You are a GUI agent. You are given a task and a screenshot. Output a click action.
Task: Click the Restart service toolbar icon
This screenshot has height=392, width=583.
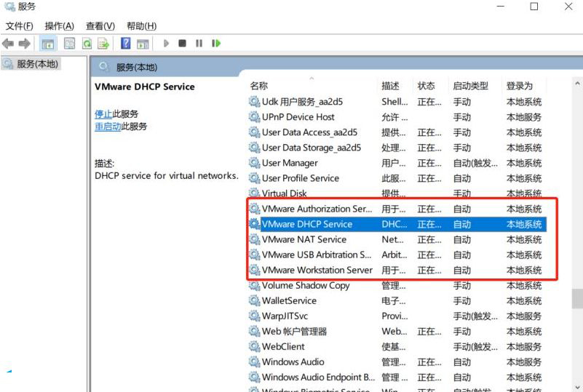[x=216, y=44]
